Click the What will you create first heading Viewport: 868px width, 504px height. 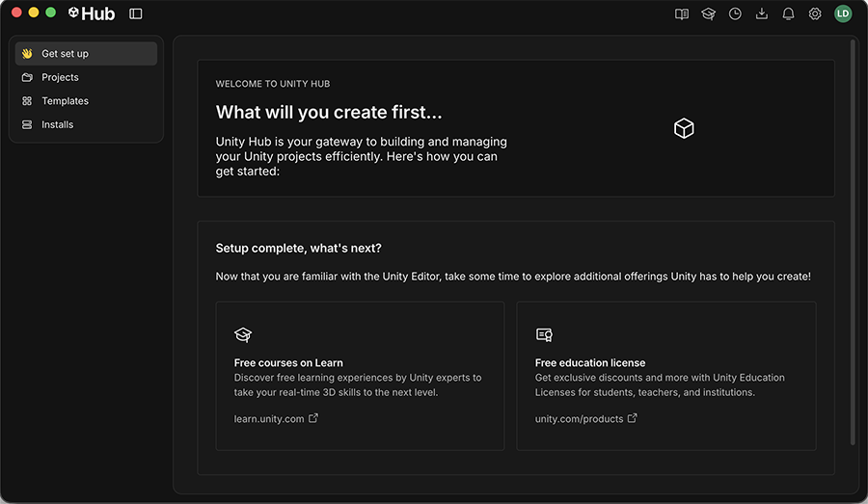329,113
